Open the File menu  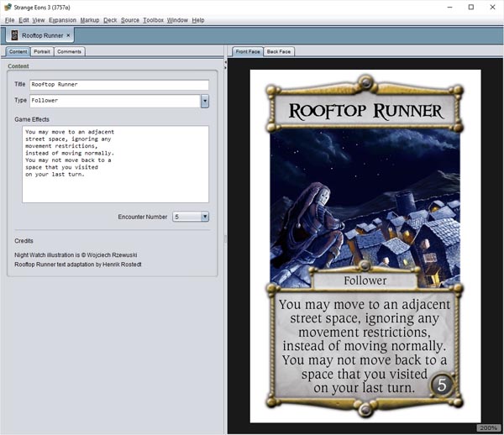coord(9,20)
